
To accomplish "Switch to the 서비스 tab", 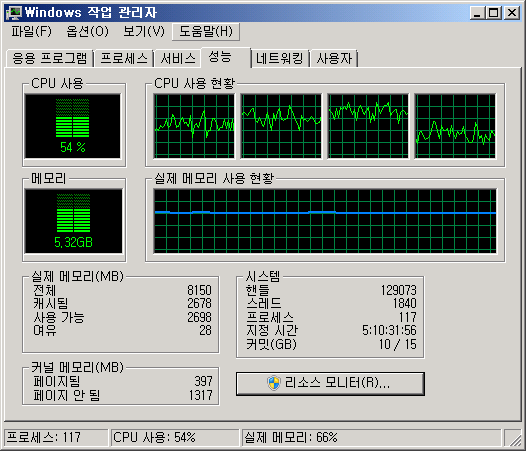I will [x=177, y=59].
